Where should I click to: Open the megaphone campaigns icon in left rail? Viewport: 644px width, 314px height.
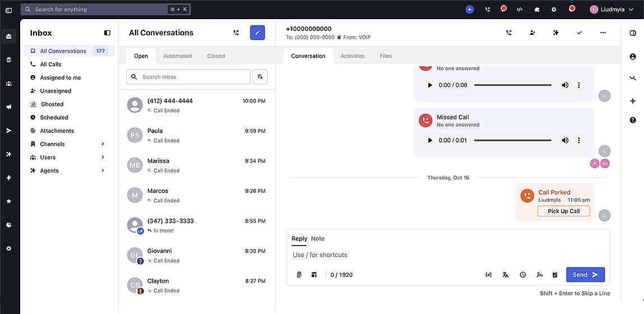(x=8, y=107)
